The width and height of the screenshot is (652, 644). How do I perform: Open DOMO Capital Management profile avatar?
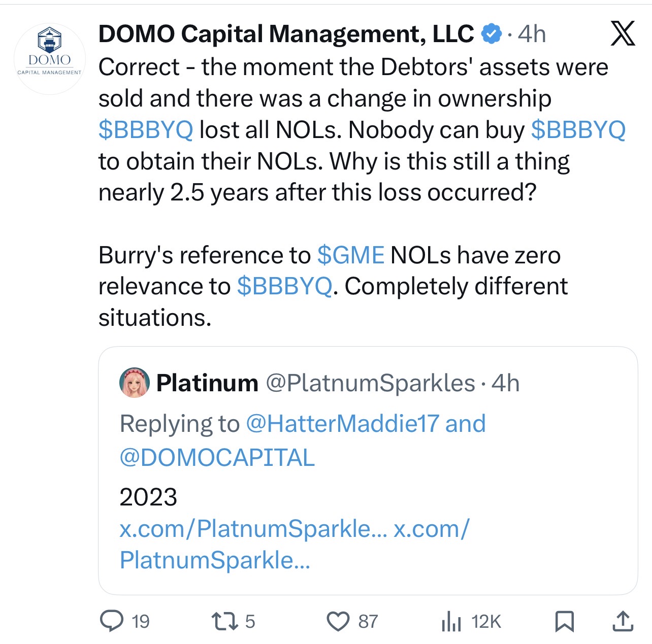tap(49, 58)
